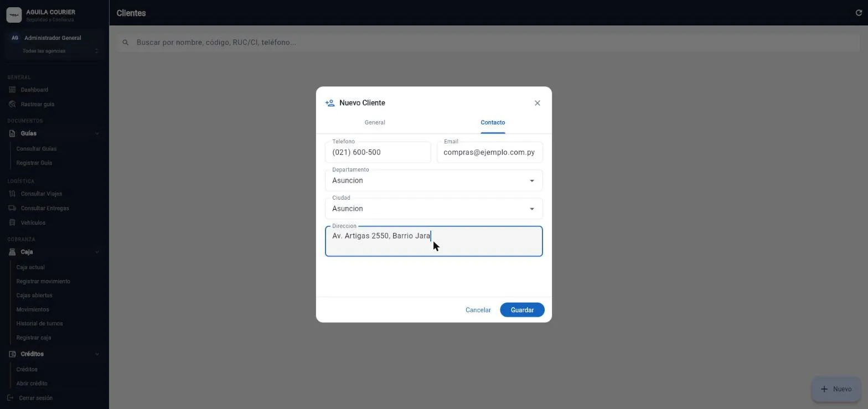Click the Créditos wallet icon
Viewport: 868px width, 409px height.
click(x=12, y=354)
